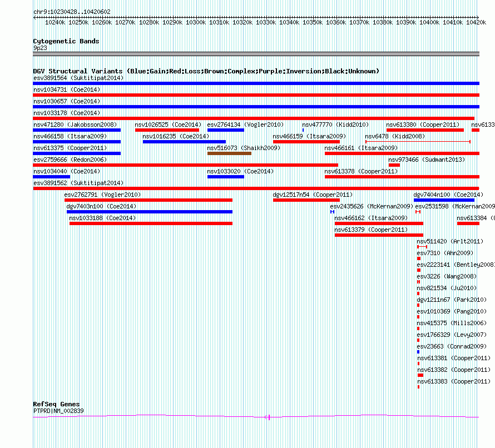The height and width of the screenshot is (448, 495).
Task: Click the nsv613378 (Cooper2011) label
Action: 361,171
